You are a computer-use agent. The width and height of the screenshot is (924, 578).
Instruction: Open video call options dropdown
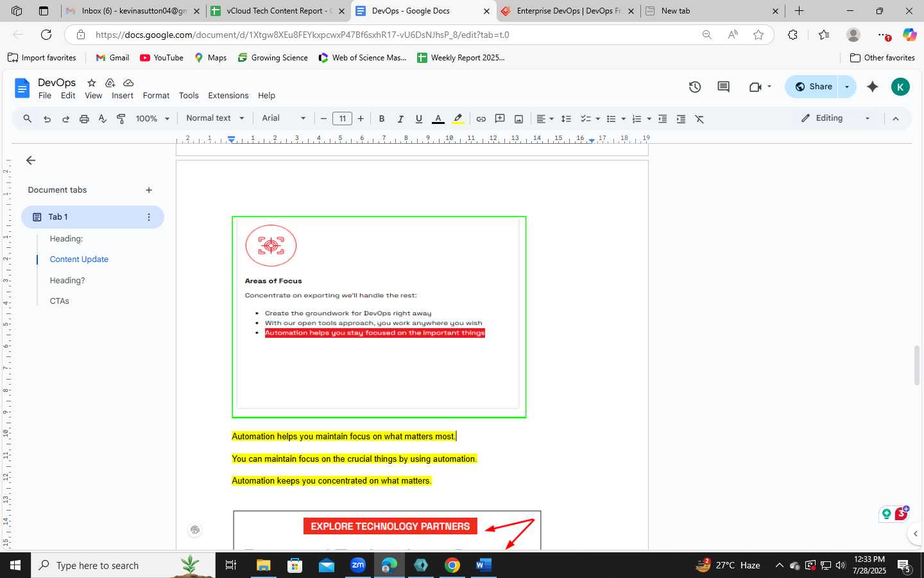tap(769, 87)
